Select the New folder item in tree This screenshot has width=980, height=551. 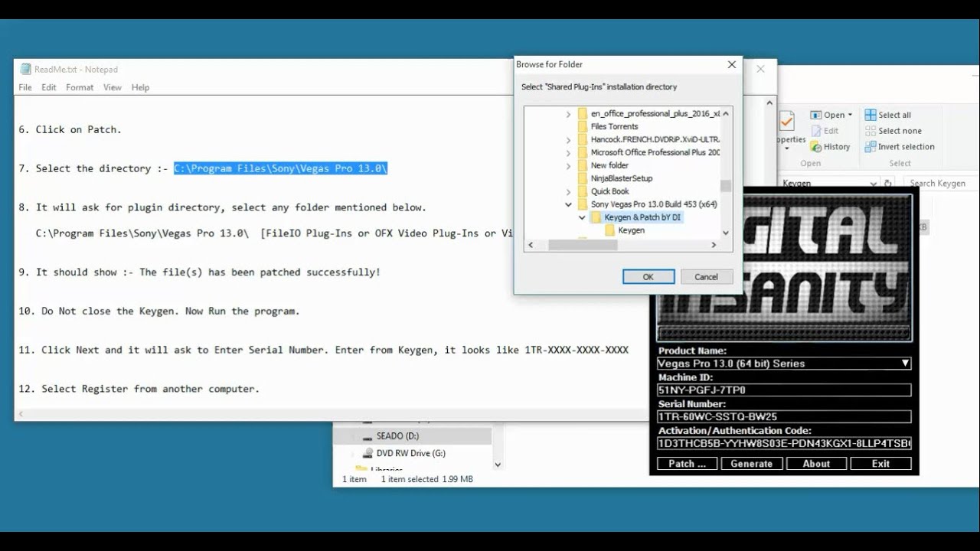[x=609, y=165]
